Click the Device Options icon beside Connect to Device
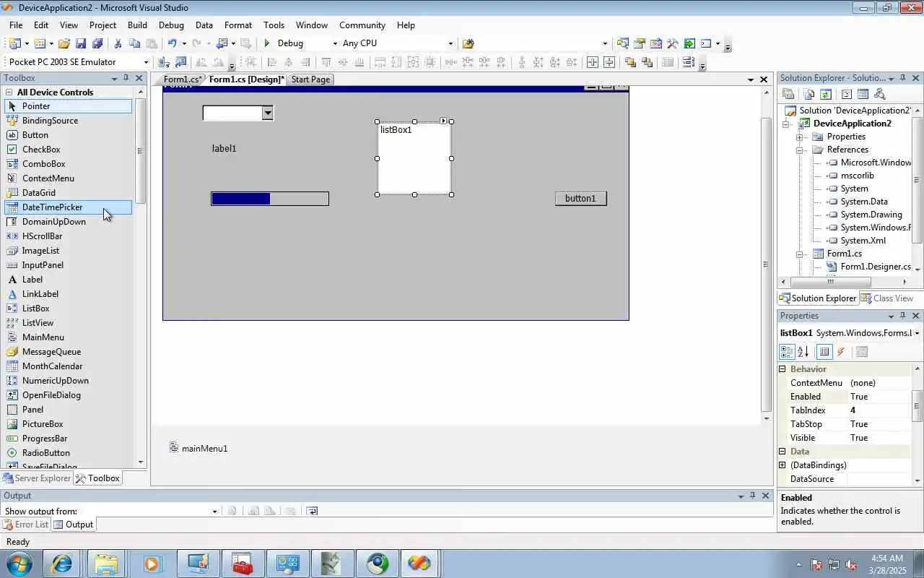 click(180, 62)
